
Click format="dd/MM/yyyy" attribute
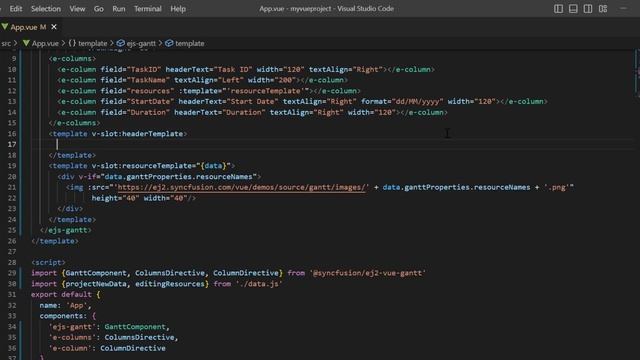[402, 102]
